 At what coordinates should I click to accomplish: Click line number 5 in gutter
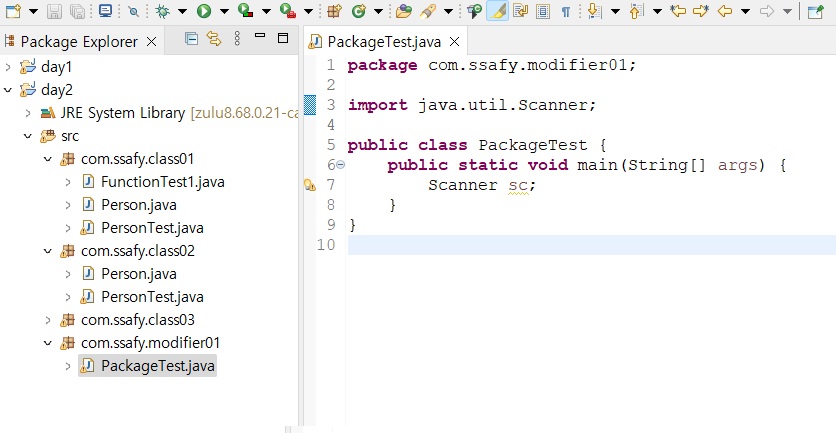(331, 145)
